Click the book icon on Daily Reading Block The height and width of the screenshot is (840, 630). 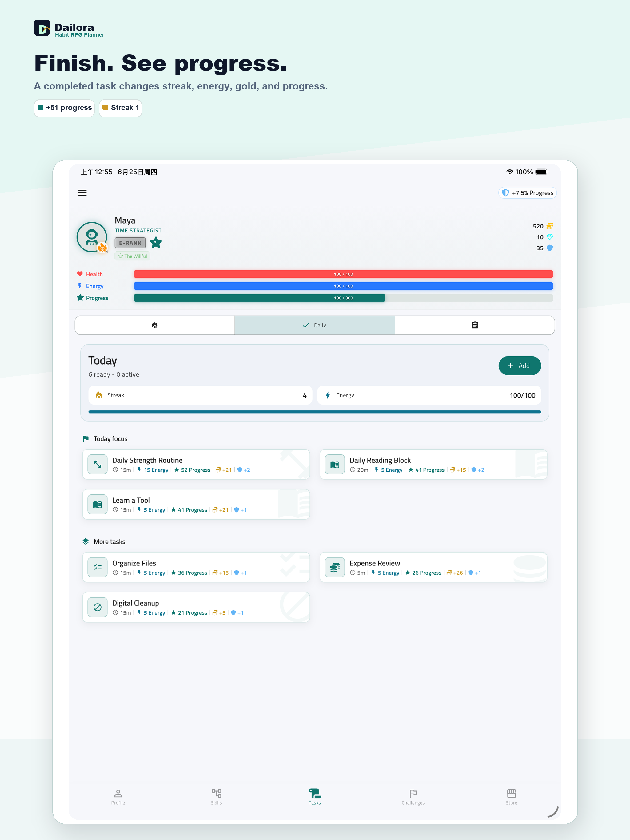(x=335, y=465)
